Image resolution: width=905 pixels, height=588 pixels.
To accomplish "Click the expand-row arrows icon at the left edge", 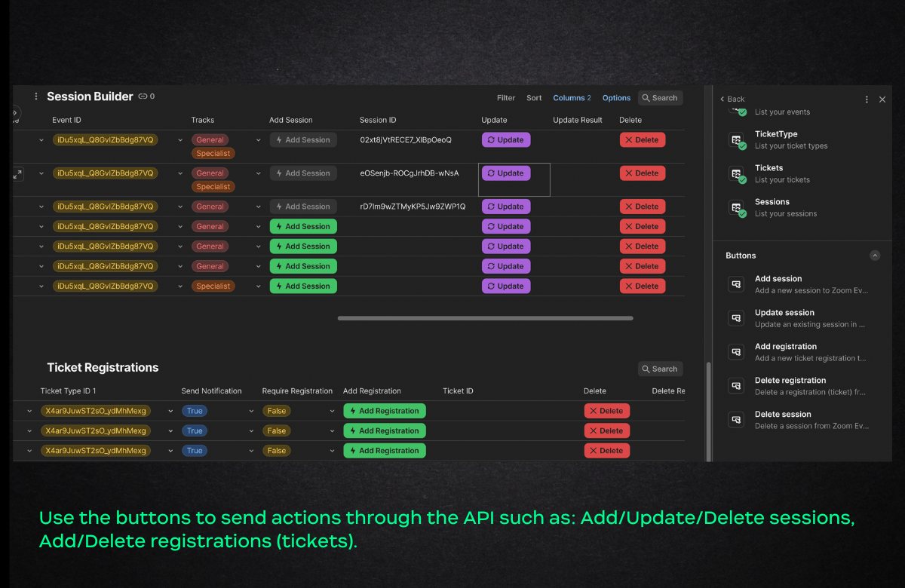I will pyautogui.click(x=17, y=174).
